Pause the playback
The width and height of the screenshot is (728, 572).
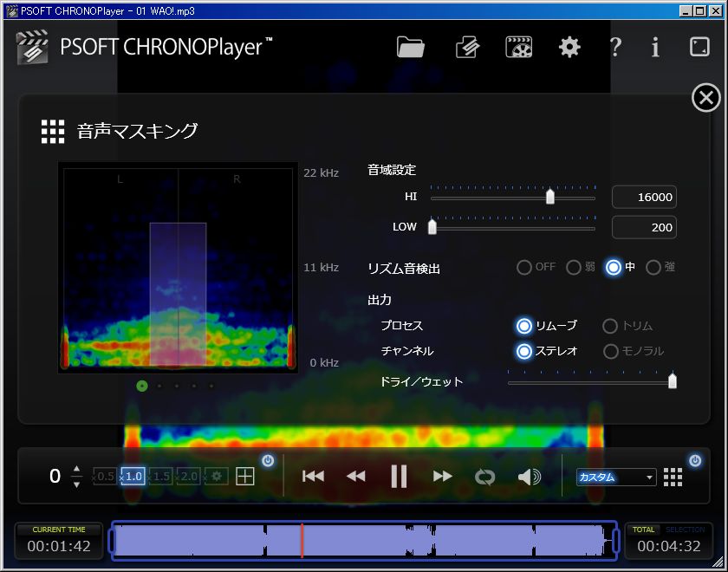click(x=399, y=477)
